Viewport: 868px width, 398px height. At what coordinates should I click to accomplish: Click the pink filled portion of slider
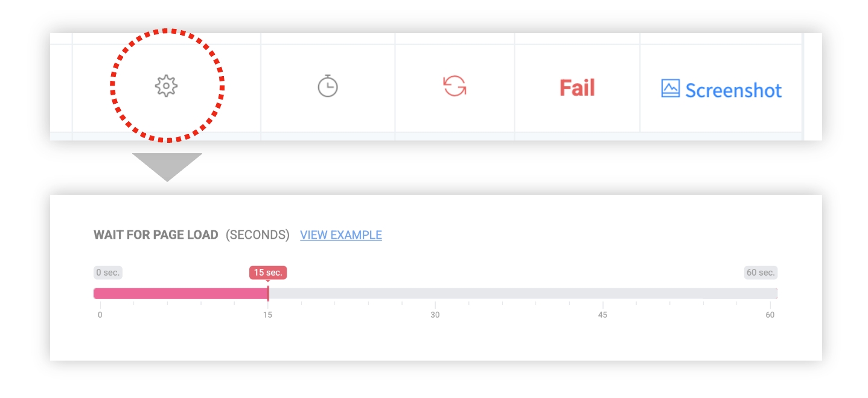coord(181,294)
